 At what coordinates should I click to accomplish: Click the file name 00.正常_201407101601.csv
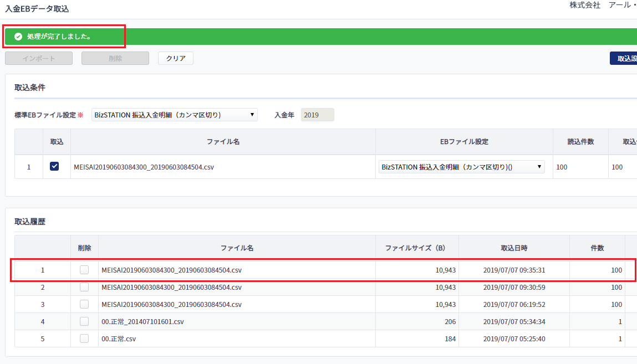(142, 322)
